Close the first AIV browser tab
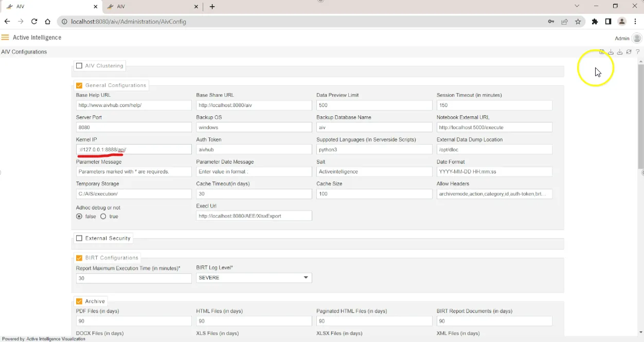644x342 pixels. tap(96, 7)
